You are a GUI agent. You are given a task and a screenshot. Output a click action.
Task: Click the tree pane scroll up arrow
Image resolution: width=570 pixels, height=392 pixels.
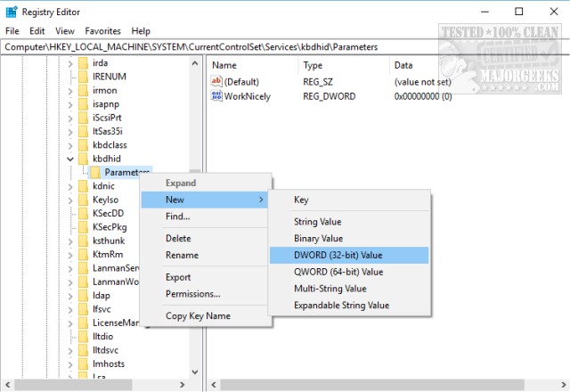tap(195, 63)
